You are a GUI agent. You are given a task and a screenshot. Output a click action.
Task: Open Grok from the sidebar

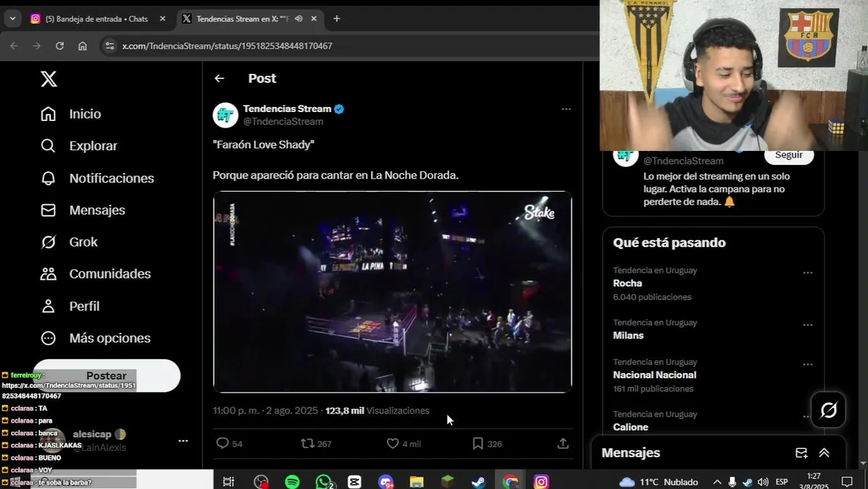pos(69,242)
